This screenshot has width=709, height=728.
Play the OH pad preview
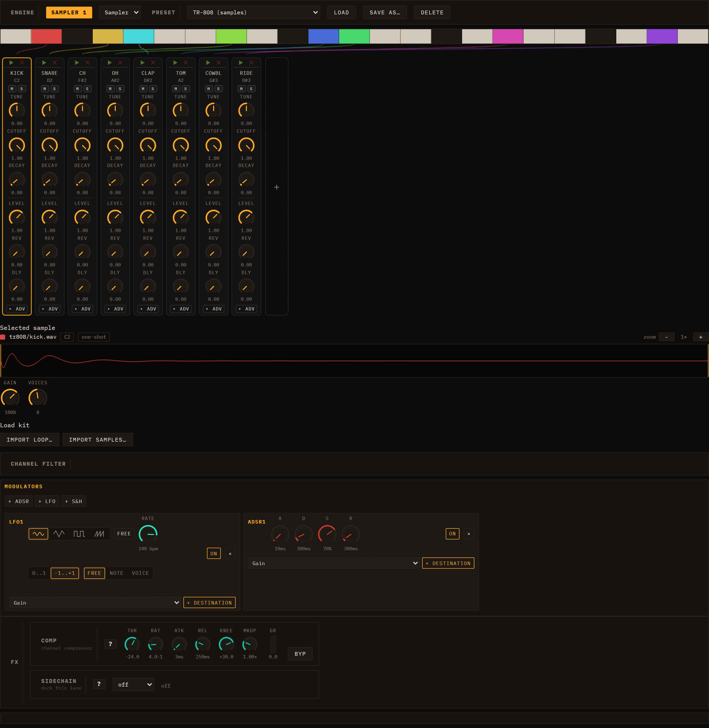(x=110, y=63)
